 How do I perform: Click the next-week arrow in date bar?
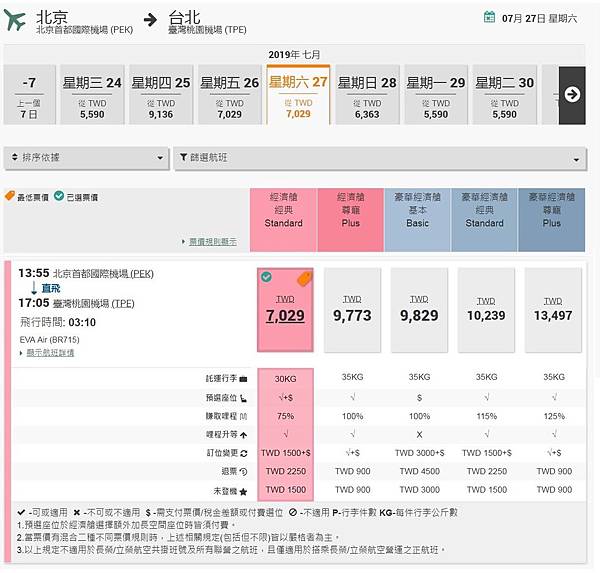(x=572, y=94)
